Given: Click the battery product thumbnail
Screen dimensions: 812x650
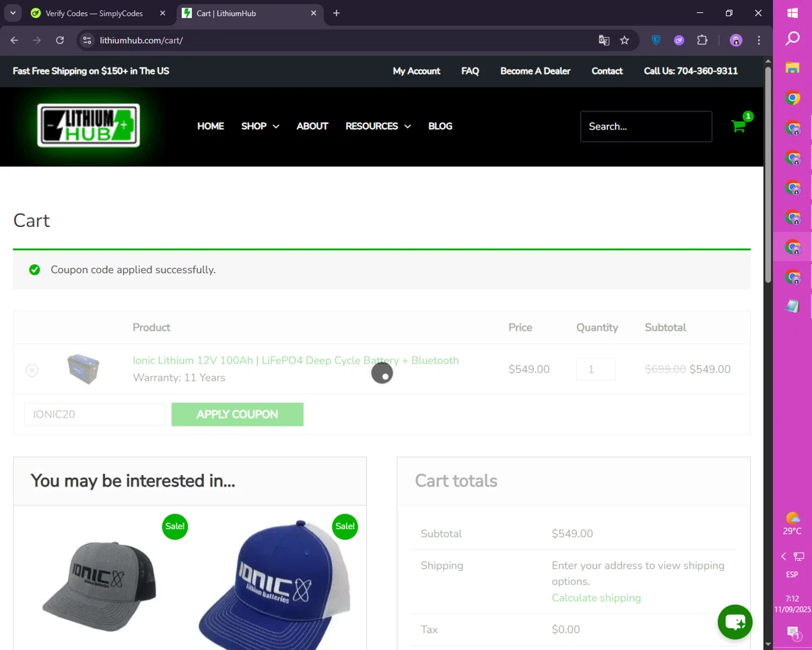Looking at the screenshot, I should (x=83, y=369).
